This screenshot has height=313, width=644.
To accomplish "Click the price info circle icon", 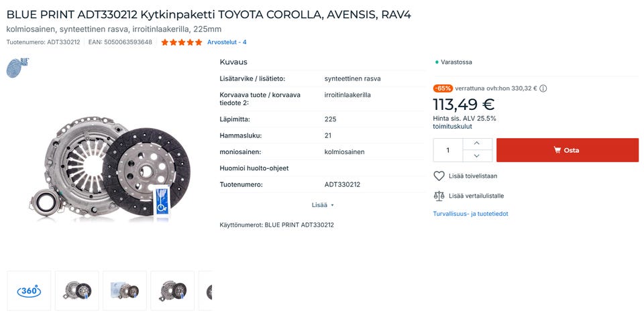I will [543, 88].
